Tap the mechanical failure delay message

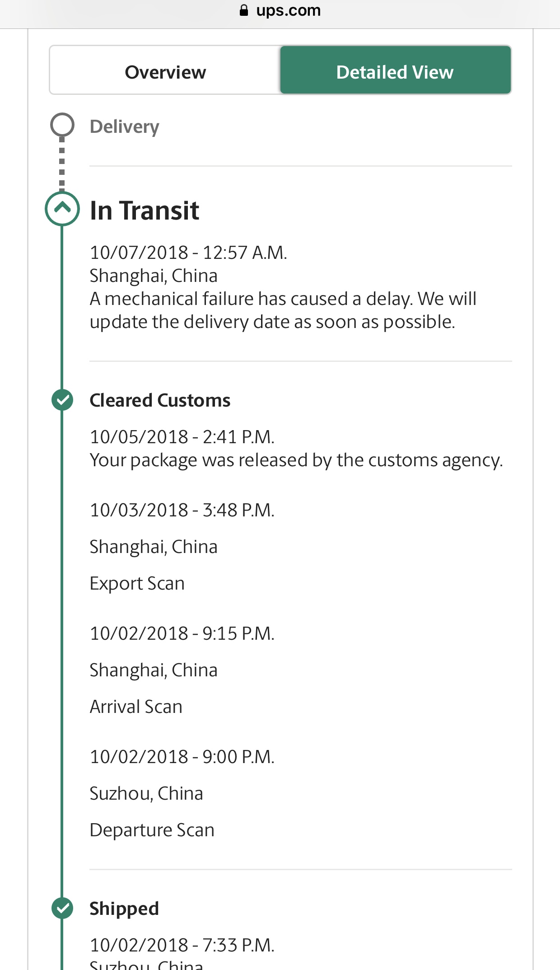tap(283, 310)
